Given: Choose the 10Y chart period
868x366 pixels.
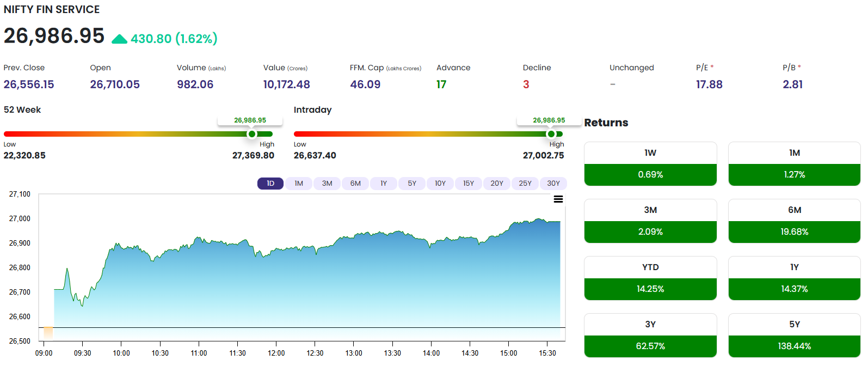Looking at the screenshot, I should tap(440, 184).
